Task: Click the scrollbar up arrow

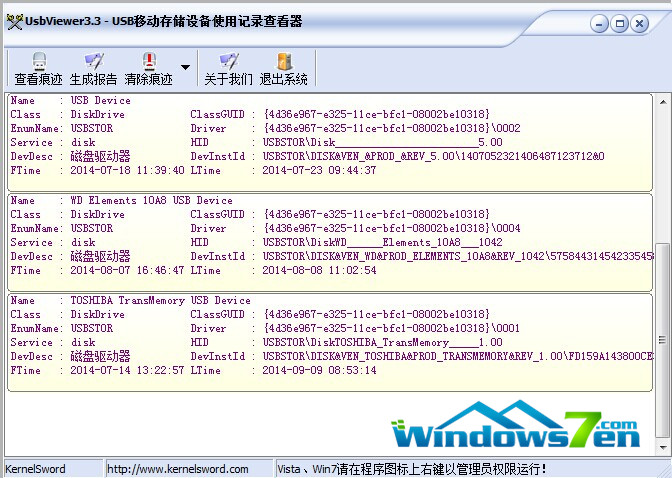Action: coord(663,102)
